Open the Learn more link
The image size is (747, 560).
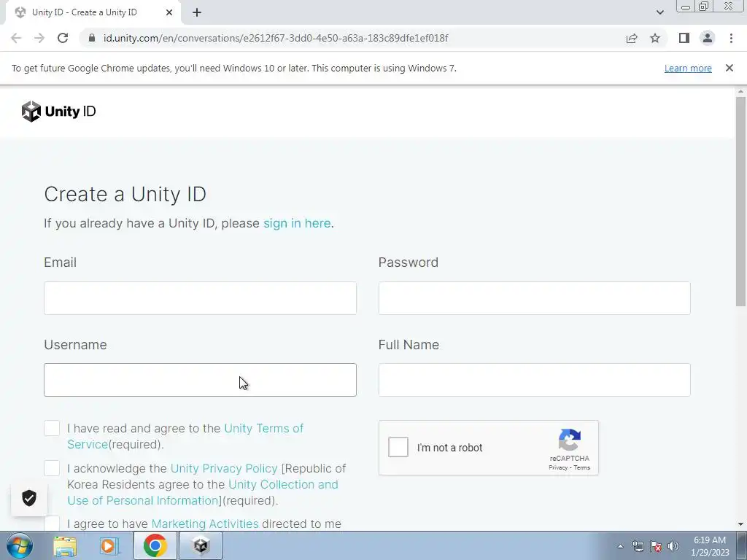click(688, 68)
